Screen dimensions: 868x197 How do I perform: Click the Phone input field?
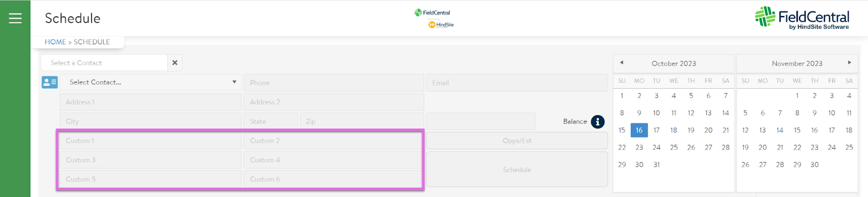[334, 83]
